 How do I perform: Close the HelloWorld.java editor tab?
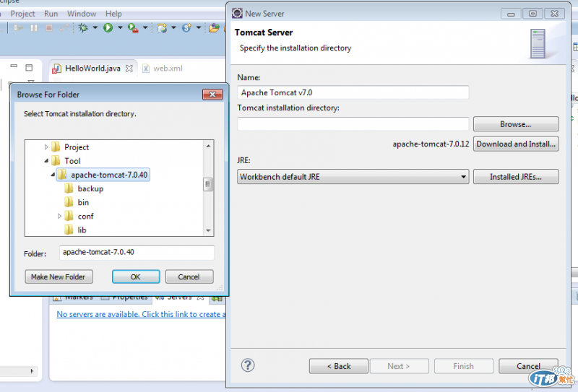point(129,69)
